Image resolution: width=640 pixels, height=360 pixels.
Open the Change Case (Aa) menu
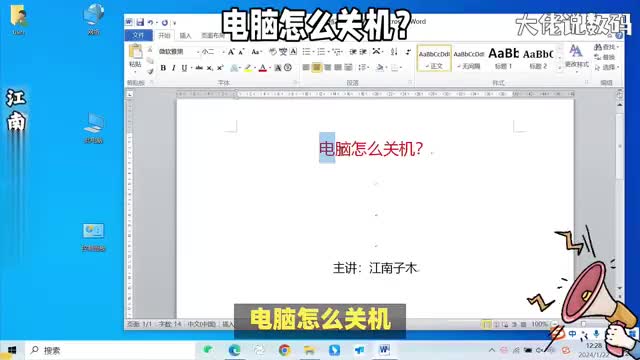256,52
